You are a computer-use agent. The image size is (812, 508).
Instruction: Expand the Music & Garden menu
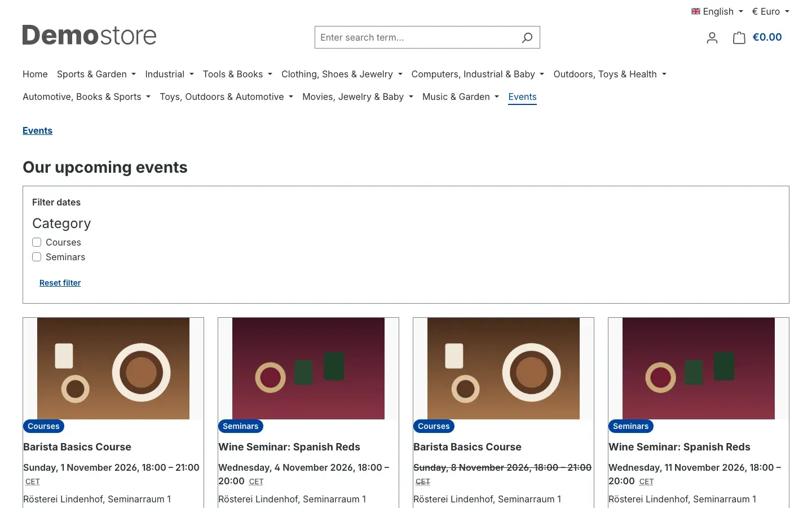[460, 97]
